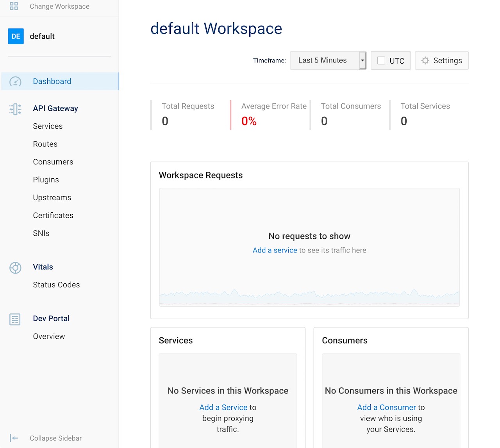Click the DE workspace avatar badge
The height and width of the screenshot is (448, 500).
pos(16,36)
